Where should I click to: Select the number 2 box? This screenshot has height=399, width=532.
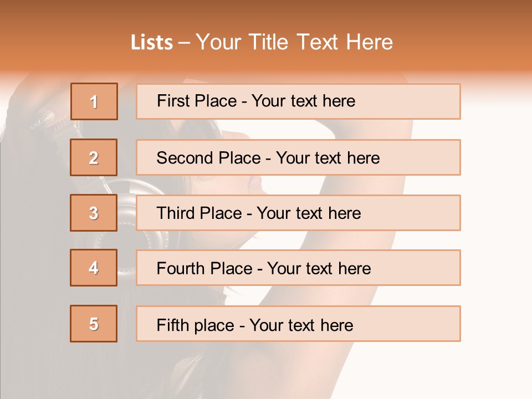tap(94, 157)
